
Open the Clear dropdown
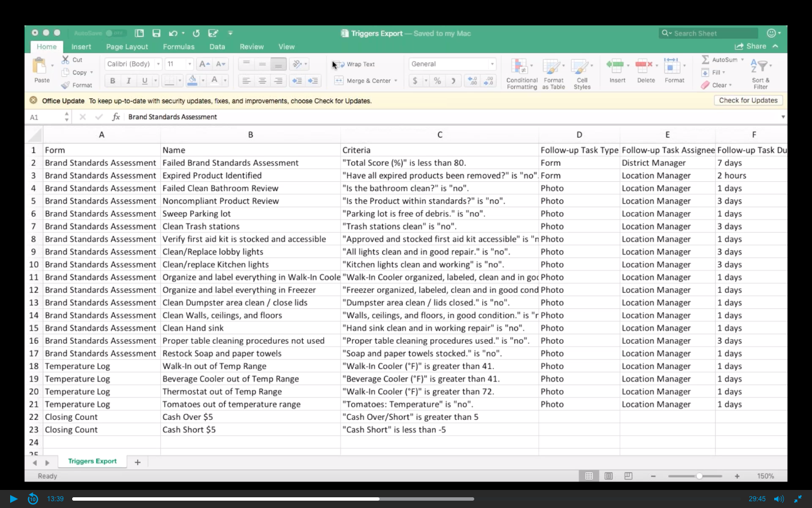(716, 85)
